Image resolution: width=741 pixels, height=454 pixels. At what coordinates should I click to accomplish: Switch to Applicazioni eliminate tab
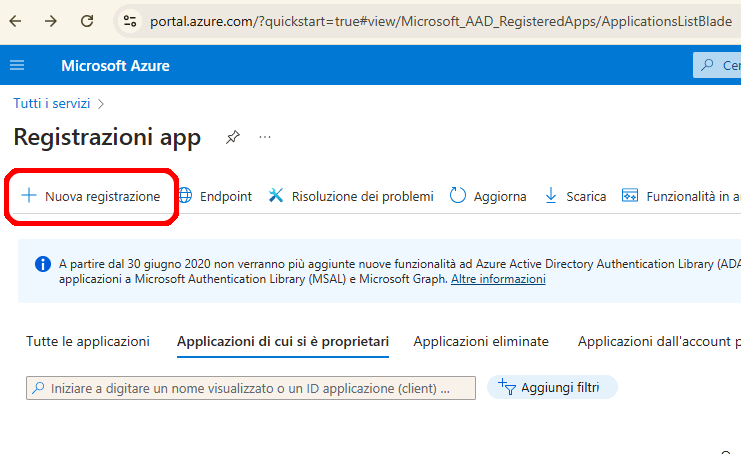click(x=481, y=342)
